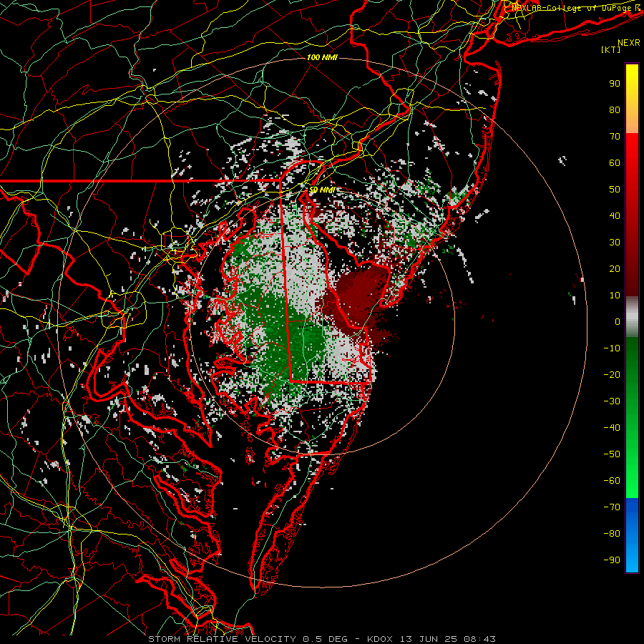
Task: Click the "100 NMI" range ring label
Action: click(322, 57)
